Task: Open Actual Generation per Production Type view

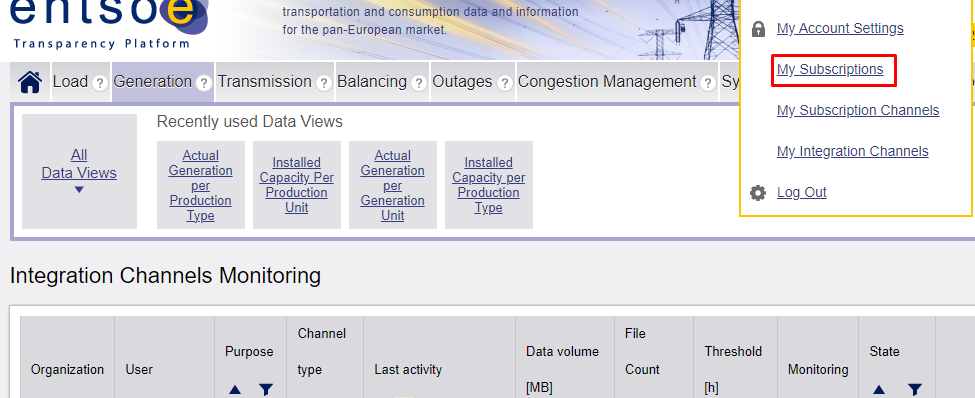Action: (x=201, y=185)
